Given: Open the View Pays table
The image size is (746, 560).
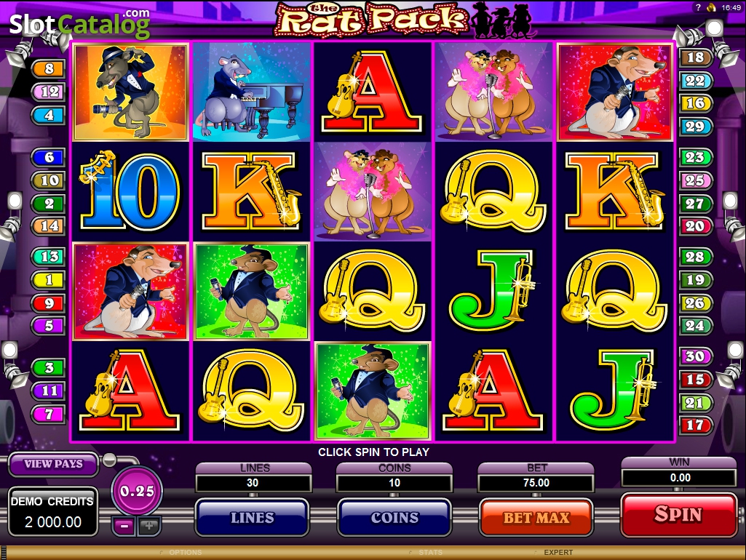Looking at the screenshot, I should 53,463.
